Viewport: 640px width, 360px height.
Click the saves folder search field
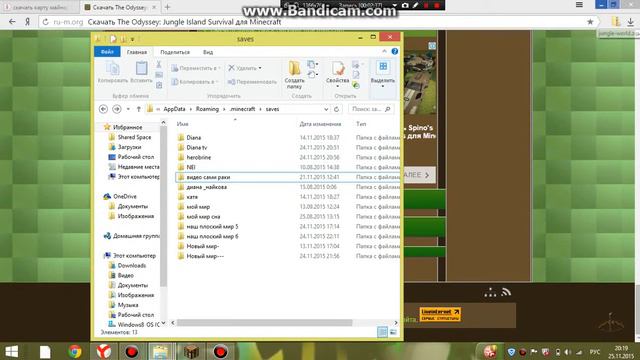click(371, 109)
